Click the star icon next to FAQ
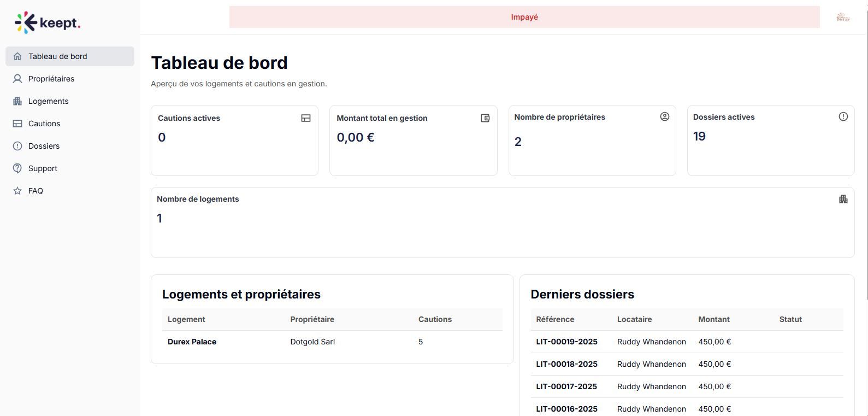This screenshot has width=868, height=416. tap(17, 191)
